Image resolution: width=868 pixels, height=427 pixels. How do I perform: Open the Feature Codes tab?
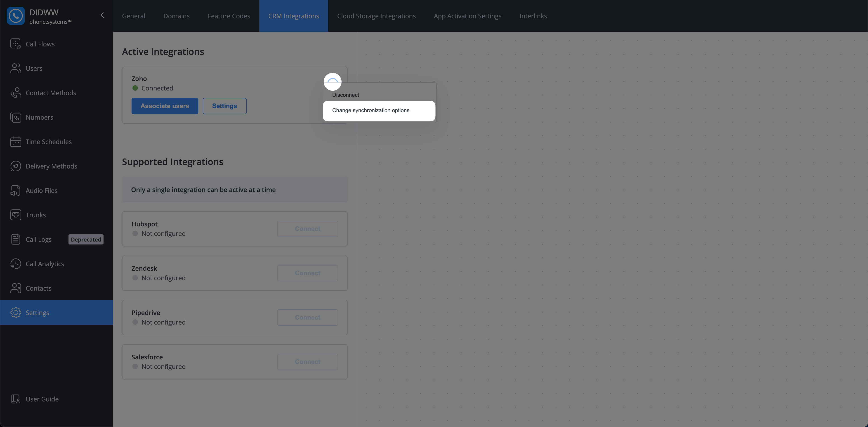229,16
